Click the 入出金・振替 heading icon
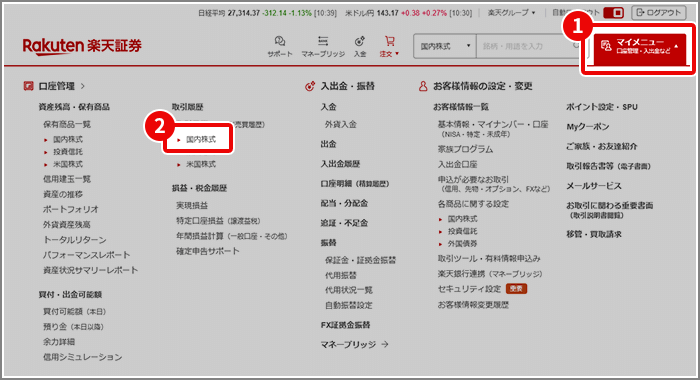This screenshot has width=700, height=380. 310,86
